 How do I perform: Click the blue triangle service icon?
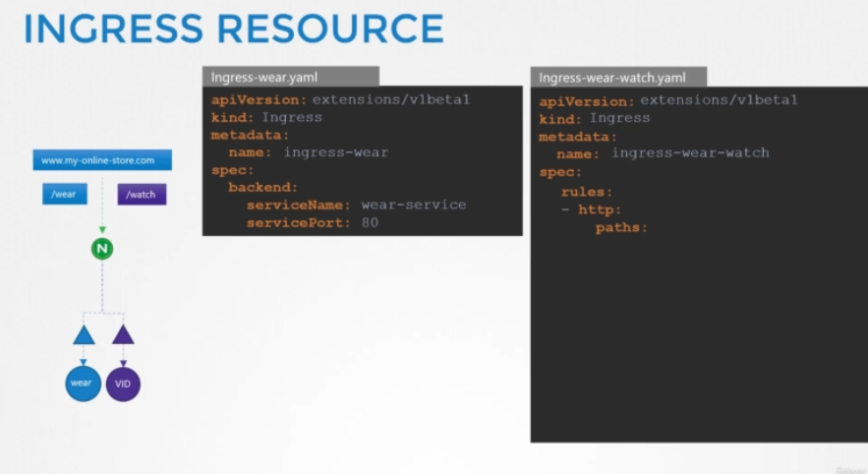tap(84, 335)
